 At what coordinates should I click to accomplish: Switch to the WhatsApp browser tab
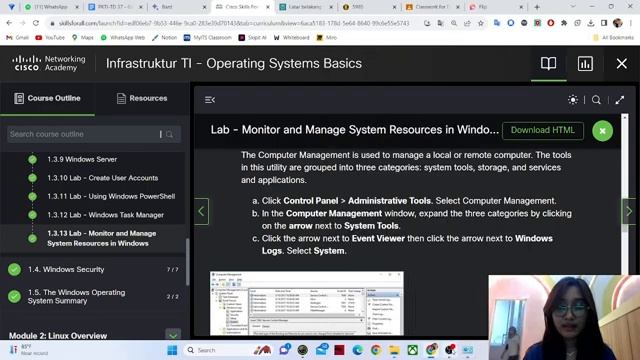click(51, 7)
